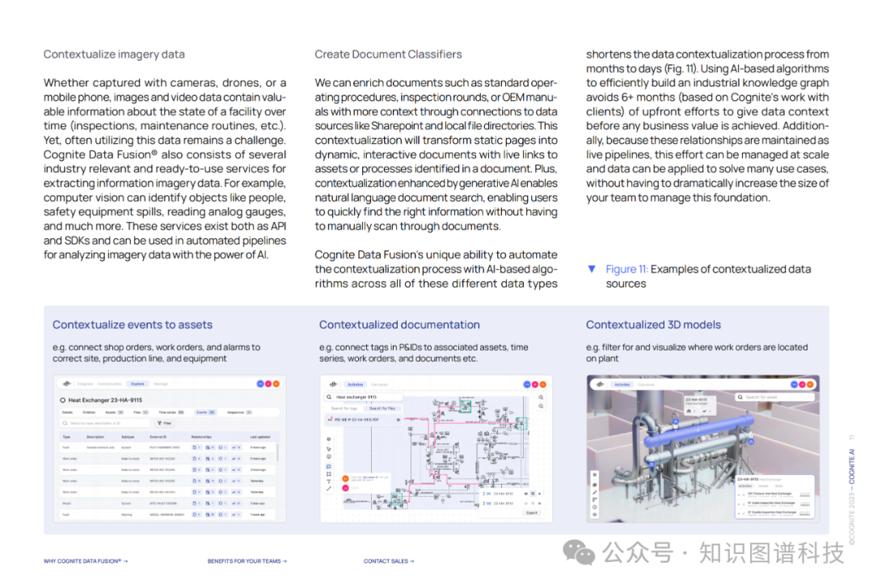Click the highlighted blue heat exchanger pipe
Image resolution: width=873 pixels, height=588 pixels.
click(x=698, y=430)
